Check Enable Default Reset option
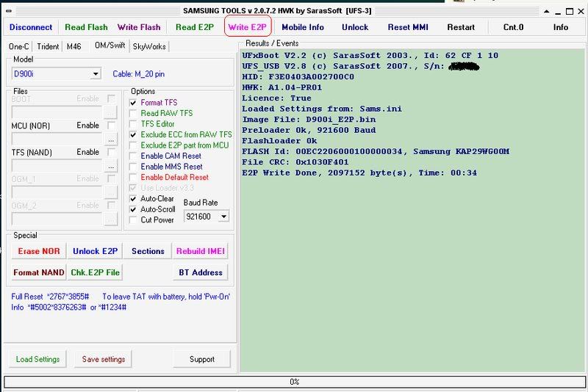Screen dimensions: 588x392 (133, 177)
